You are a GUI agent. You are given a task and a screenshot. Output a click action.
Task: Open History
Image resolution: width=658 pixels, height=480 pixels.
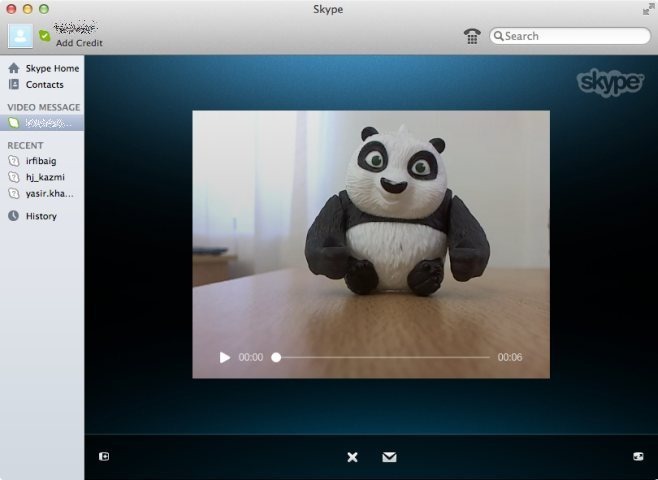tap(42, 216)
